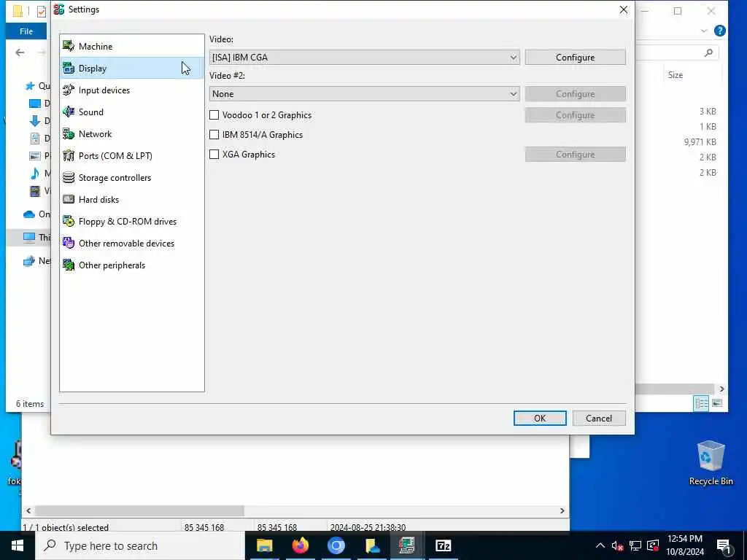
Task: Click the muted volume tray icon
Action: (617, 546)
